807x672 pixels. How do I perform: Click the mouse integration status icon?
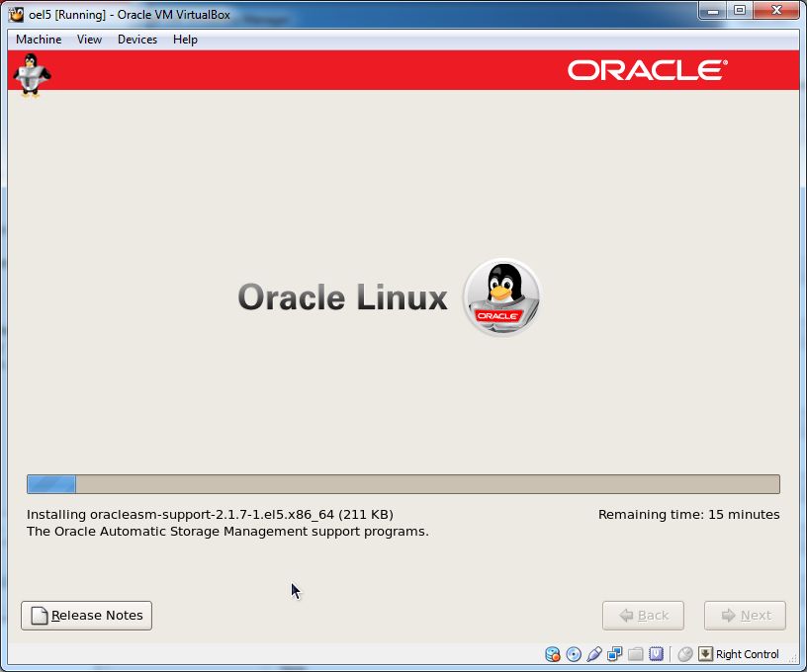[685, 654]
